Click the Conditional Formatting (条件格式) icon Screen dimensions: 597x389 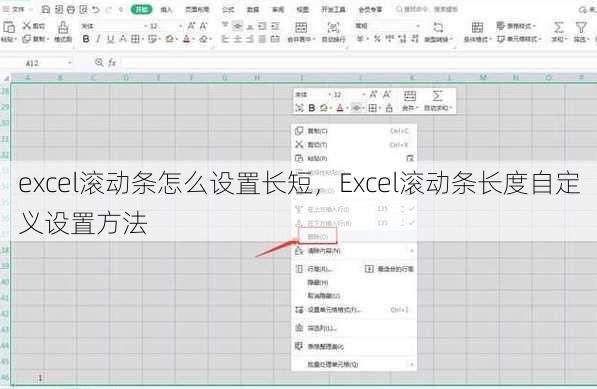coord(477,27)
